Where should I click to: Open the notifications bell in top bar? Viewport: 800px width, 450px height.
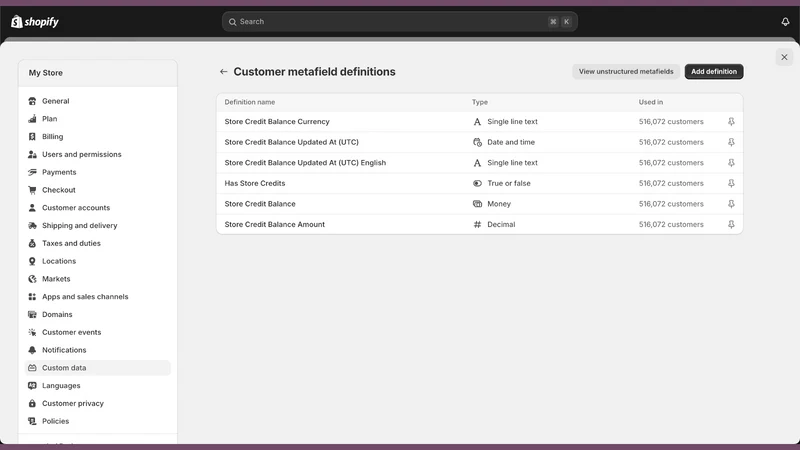tap(785, 21)
